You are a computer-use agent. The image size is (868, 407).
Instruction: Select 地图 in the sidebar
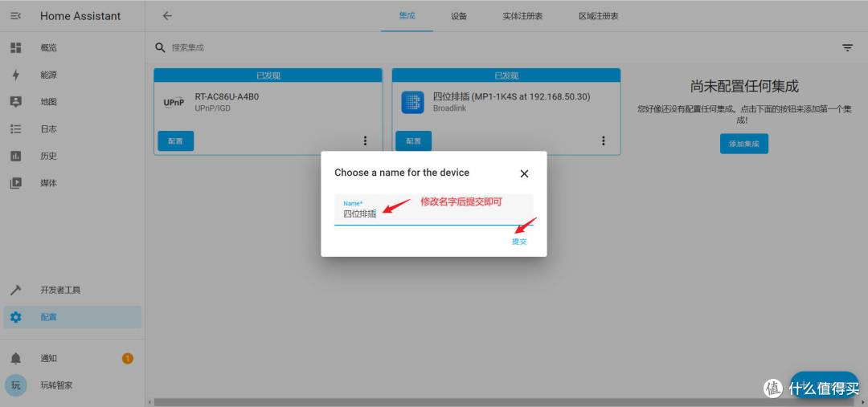(x=48, y=102)
